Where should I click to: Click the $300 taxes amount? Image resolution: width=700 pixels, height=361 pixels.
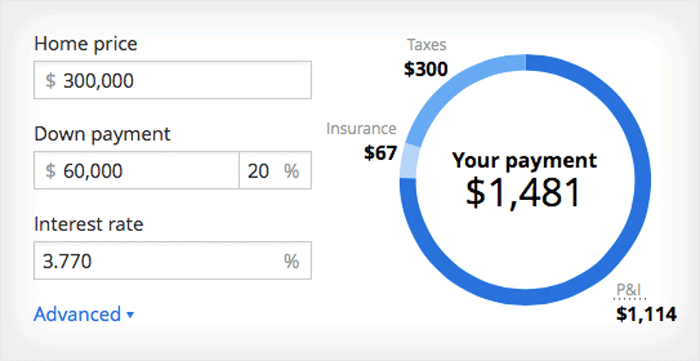tap(426, 70)
